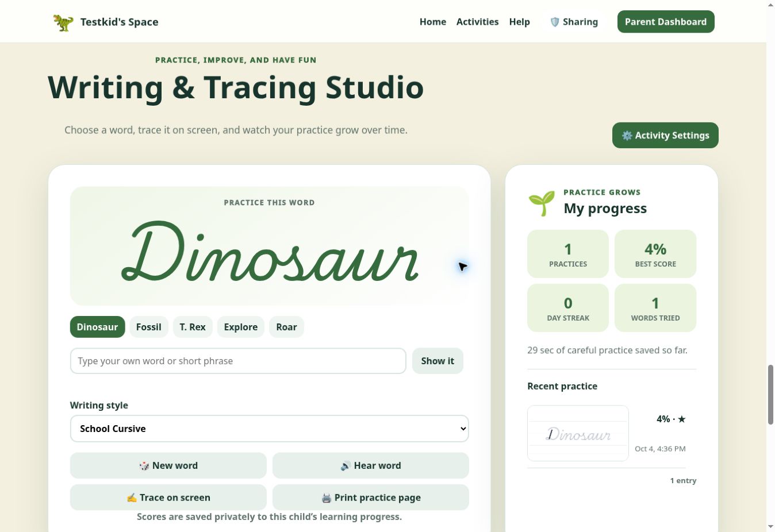Click the "Writing & Tracing Studio" heading
Screen dimensions: 775x532
(x=236, y=88)
